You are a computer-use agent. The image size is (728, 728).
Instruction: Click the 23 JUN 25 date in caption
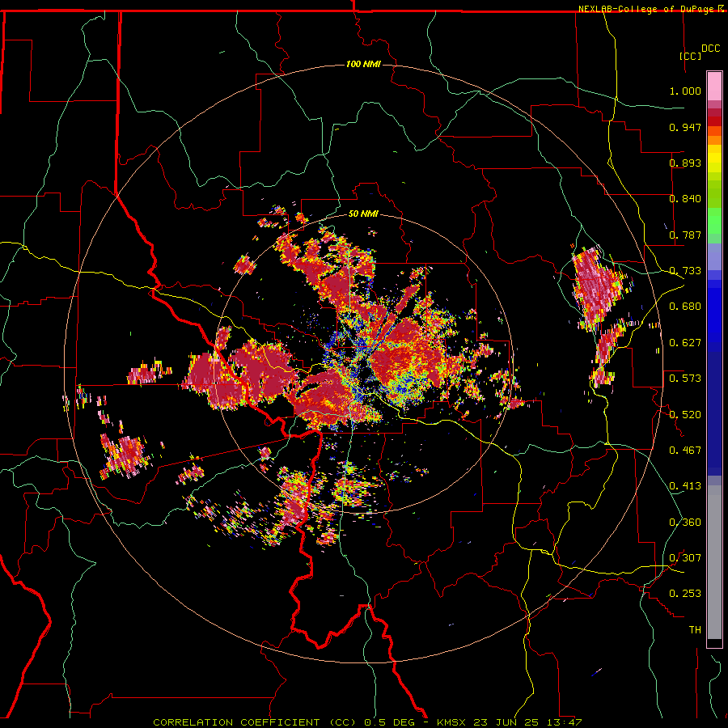click(x=506, y=722)
